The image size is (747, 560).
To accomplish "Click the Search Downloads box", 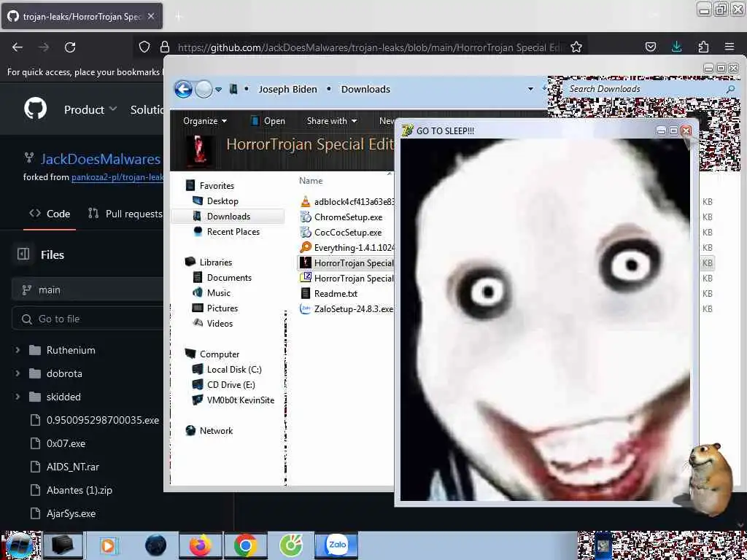I will click(x=650, y=89).
